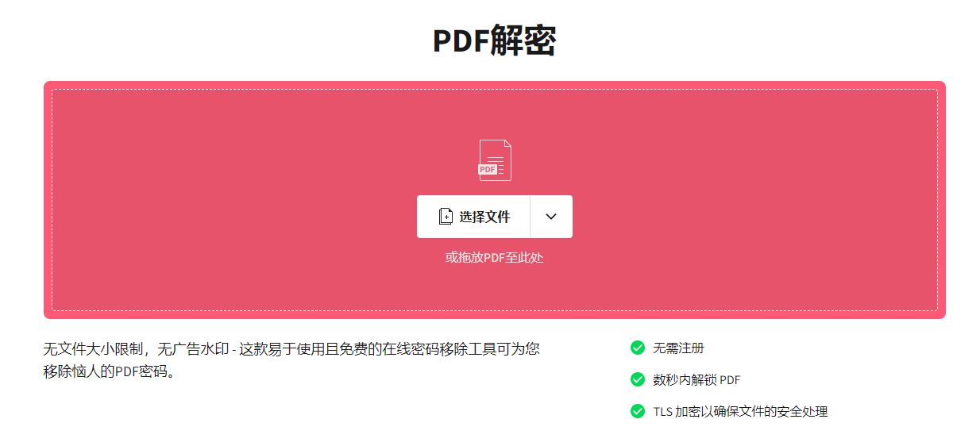Click the description line starting 无文件大小限制
Viewport: 980px width, 446px height.
291,348
